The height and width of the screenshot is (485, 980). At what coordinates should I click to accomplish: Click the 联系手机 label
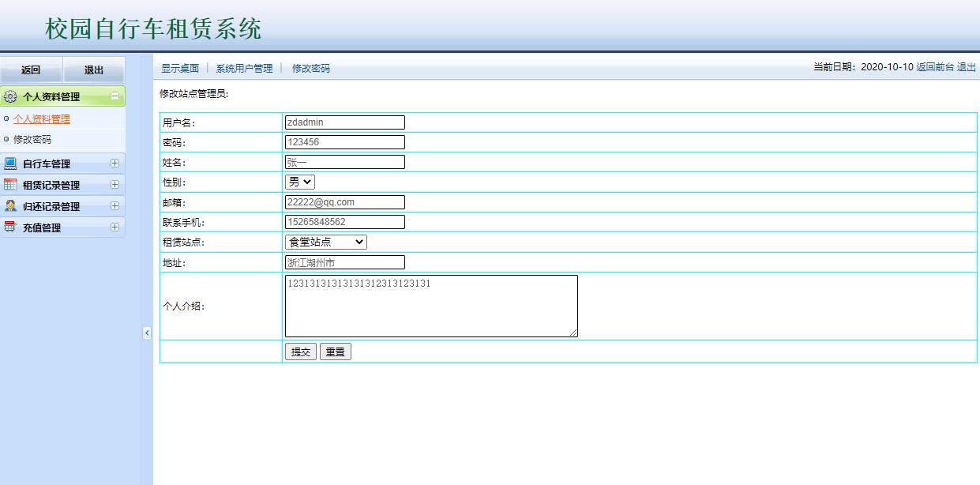(x=184, y=223)
